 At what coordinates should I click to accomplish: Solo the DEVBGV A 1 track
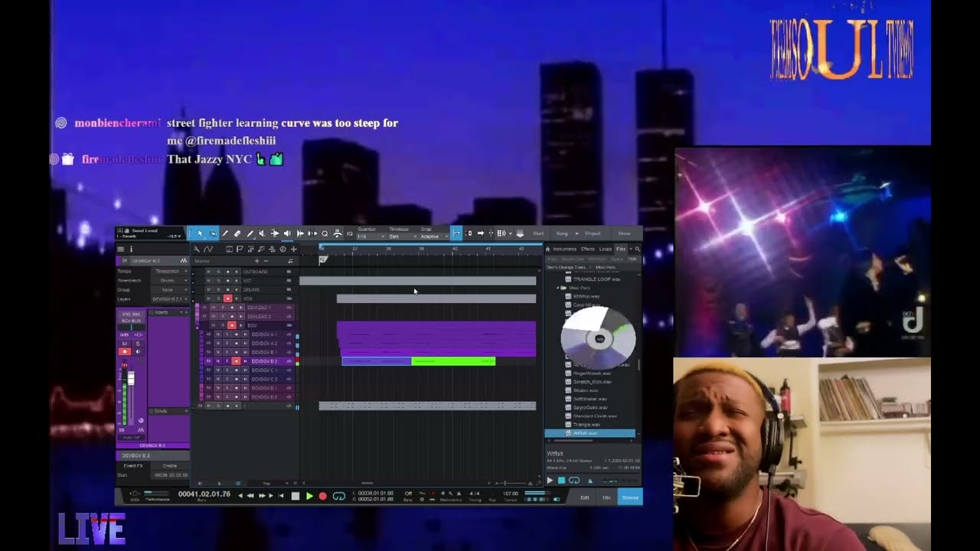pyautogui.click(x=227, y=334)
